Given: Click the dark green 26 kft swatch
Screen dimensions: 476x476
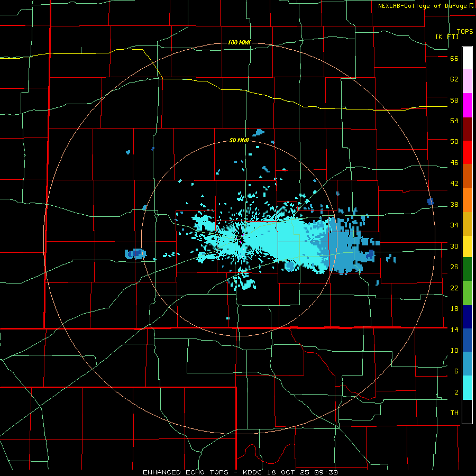Looking at the screenshot, I should (467, 269).
